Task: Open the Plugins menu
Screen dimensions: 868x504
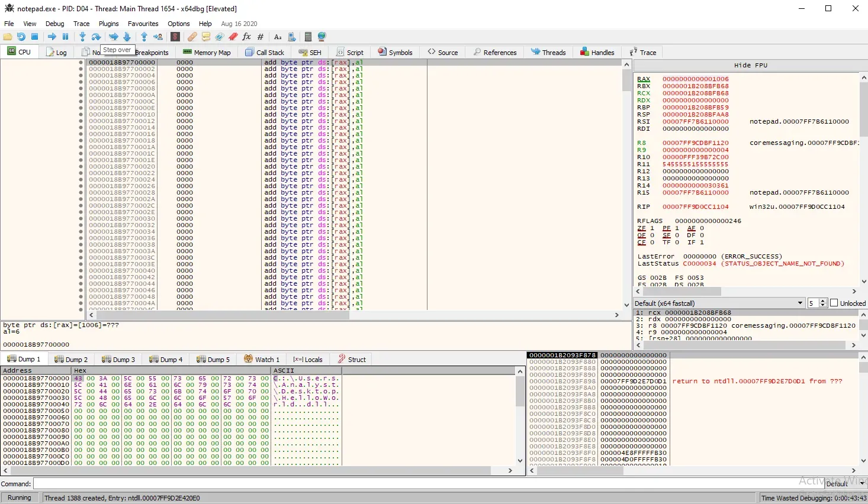Action: (108, 24)
